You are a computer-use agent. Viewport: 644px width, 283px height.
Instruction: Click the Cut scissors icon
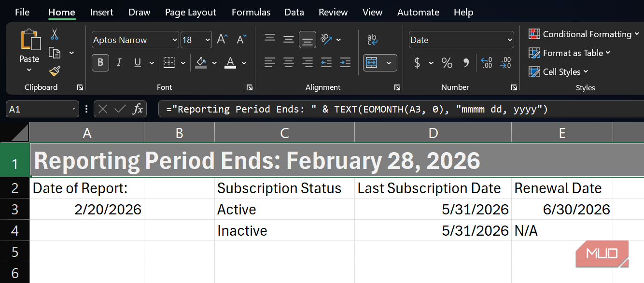click(x=54, y=34)
